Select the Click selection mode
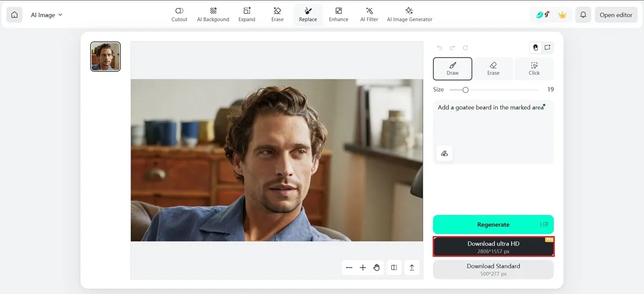The image size is (644, 294). tap(534, 69)
